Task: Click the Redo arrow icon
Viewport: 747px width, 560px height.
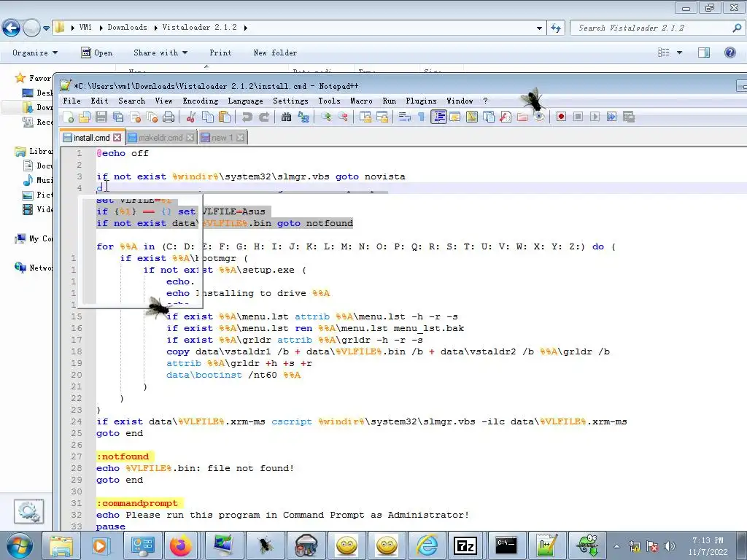Action: [263, 117]
